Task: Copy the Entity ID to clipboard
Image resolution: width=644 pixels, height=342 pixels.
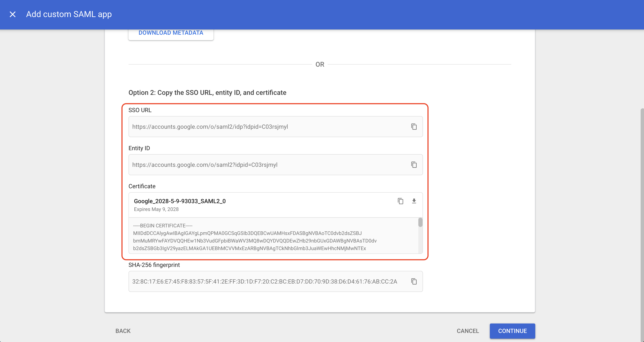Action: pyautogui.click(x=414, y=165)
